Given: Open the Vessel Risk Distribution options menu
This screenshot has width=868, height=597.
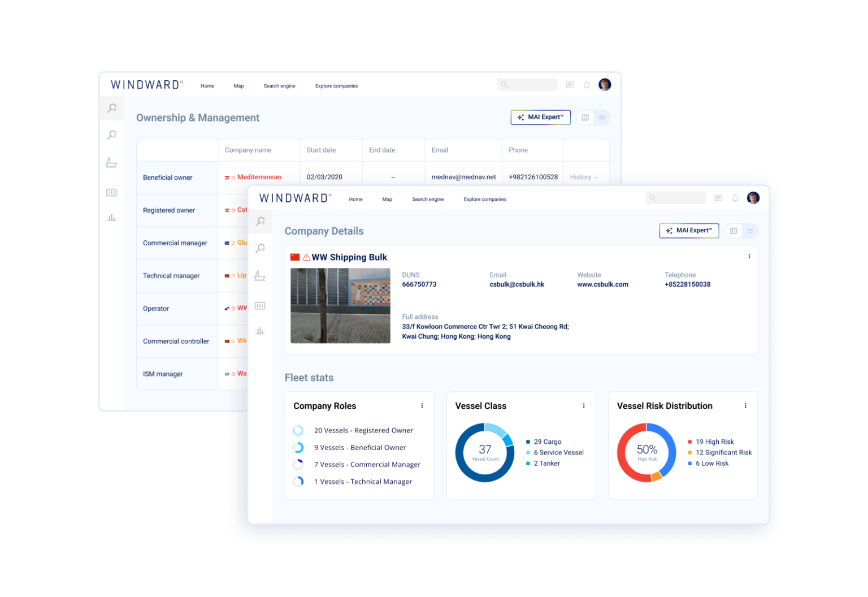Looking at the screenshot, I should (x=745, y=405).
